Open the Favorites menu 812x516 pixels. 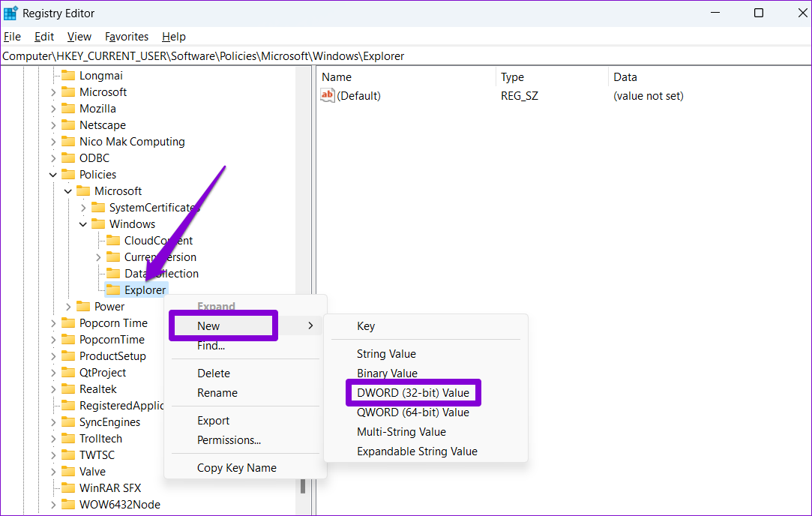127,36
